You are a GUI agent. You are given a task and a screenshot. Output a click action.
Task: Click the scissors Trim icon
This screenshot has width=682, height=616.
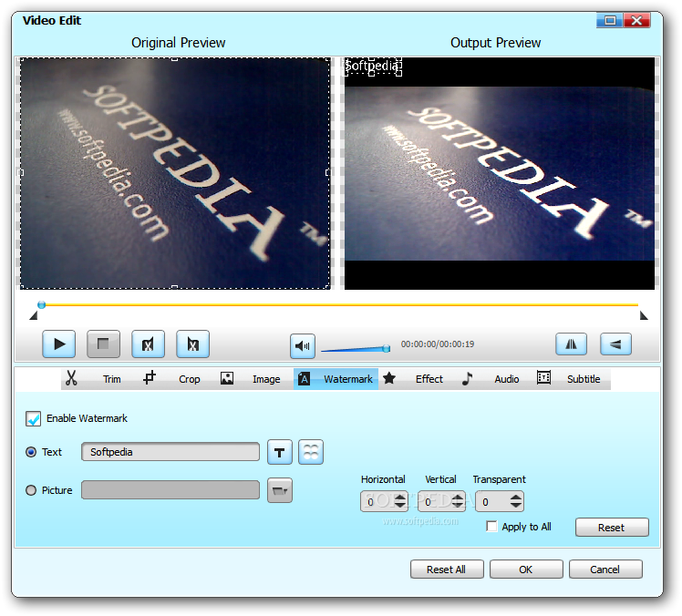(x=71, y=378)
